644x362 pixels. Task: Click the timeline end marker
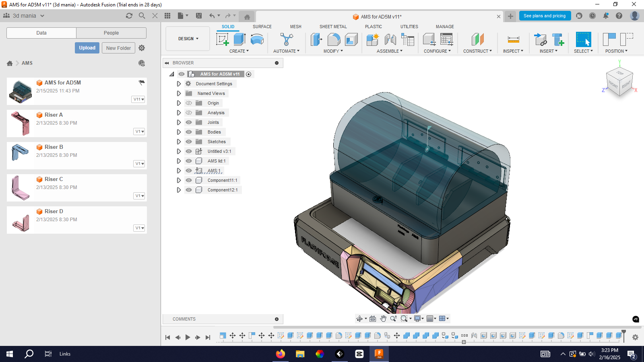(x=623, y=335)
